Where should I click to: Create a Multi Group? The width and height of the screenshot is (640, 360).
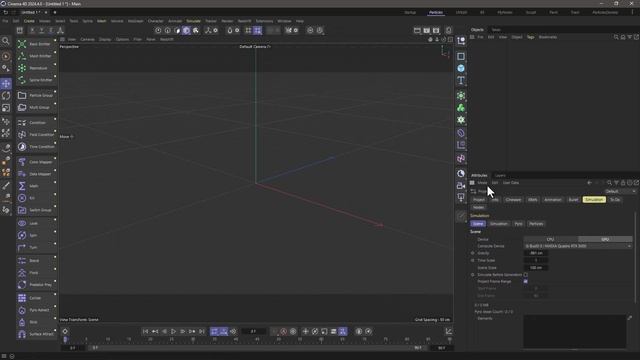(36, 107)
